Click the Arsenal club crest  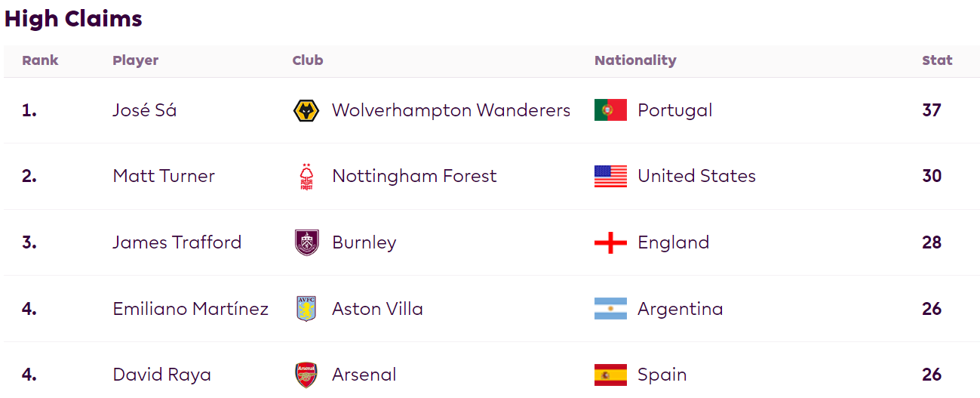(x=306, y=375)
